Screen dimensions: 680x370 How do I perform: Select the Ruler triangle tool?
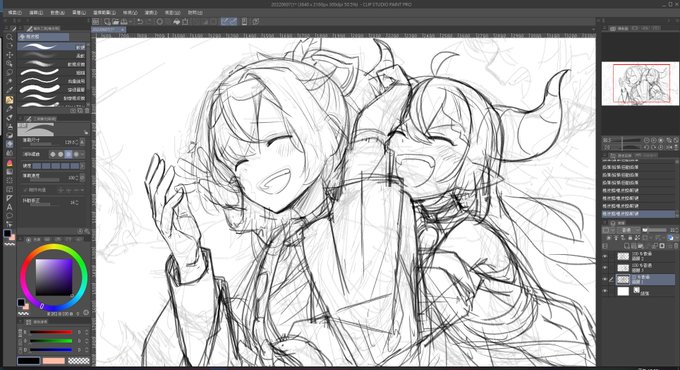(x=10, y=198)
